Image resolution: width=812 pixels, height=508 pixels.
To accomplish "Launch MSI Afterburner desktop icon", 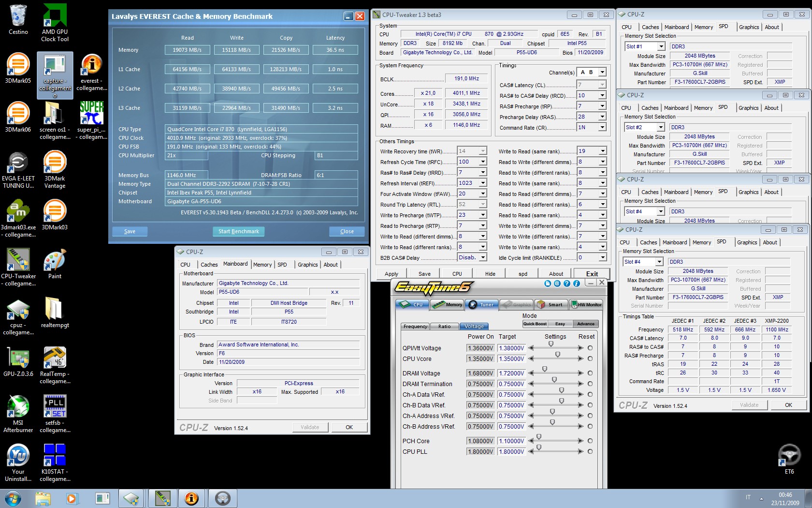I will coord(18,414).
